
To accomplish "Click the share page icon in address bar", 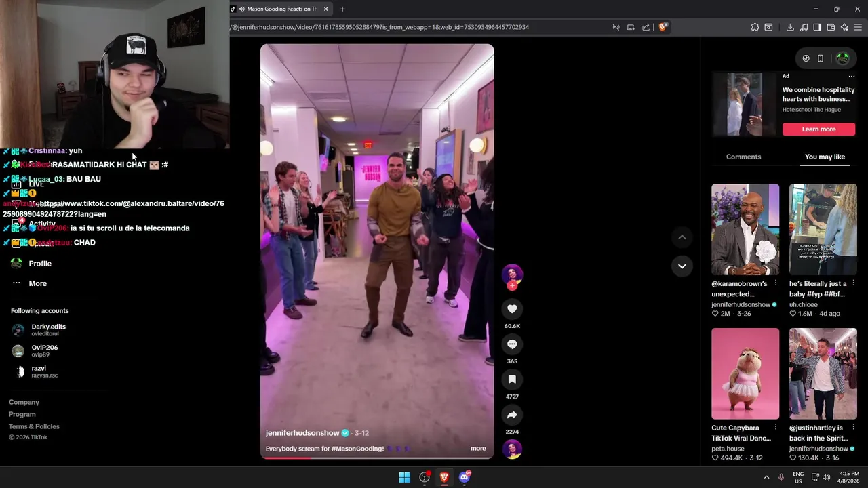I will (646, 27).
